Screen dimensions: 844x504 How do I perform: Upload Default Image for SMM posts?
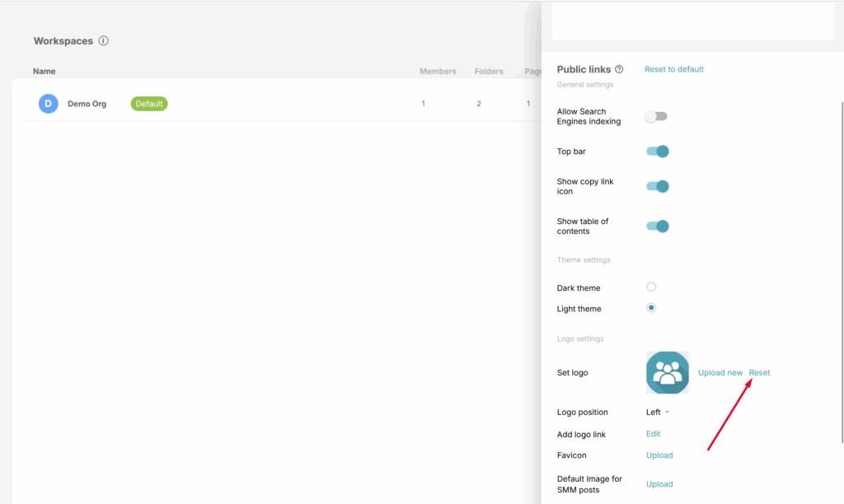(x=659, y=484)
